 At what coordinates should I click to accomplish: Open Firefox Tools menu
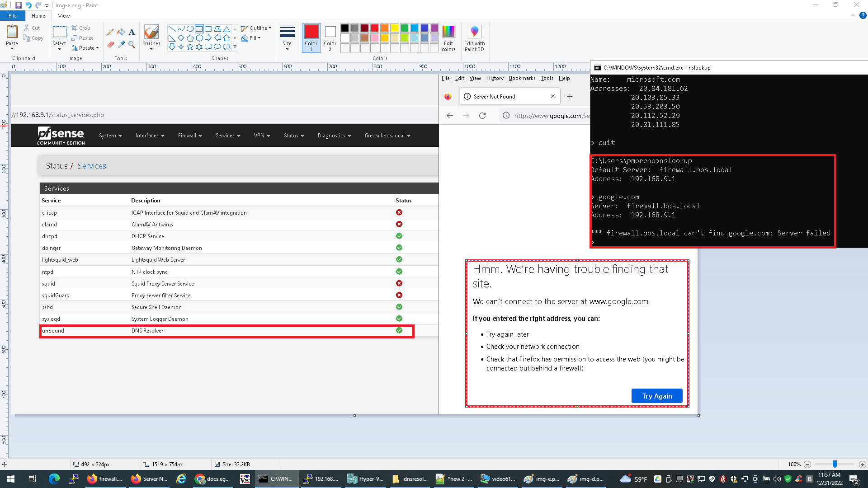pos(547,78)
